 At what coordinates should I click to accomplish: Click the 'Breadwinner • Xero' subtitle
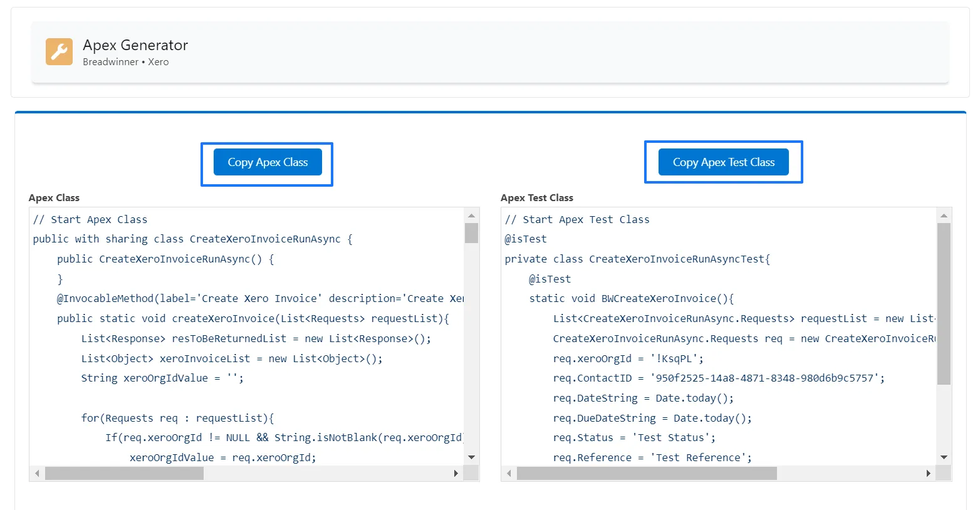click(125, 62)
